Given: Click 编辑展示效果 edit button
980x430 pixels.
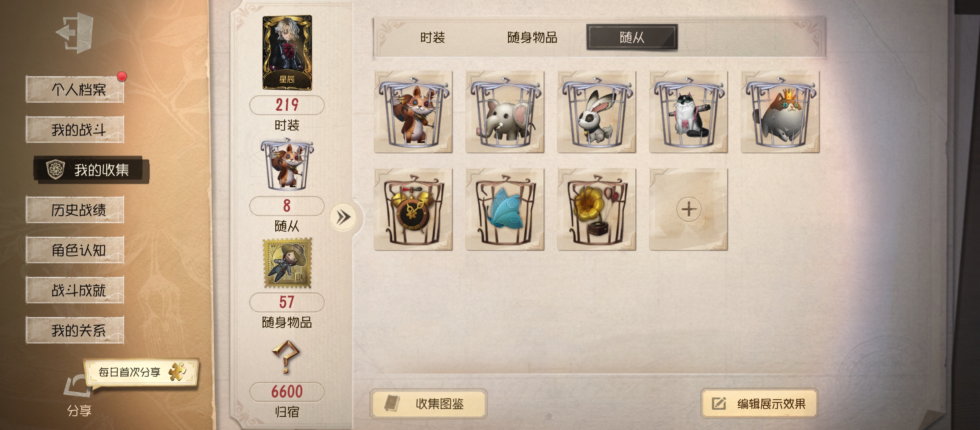Looking at the screenshot, I should [759, 404].
